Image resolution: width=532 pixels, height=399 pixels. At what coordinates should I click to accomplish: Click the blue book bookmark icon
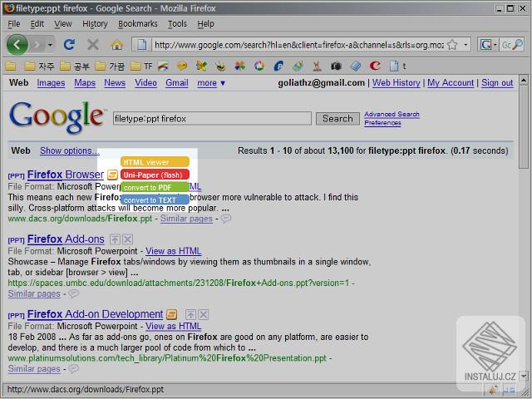(x=355, y=66)
